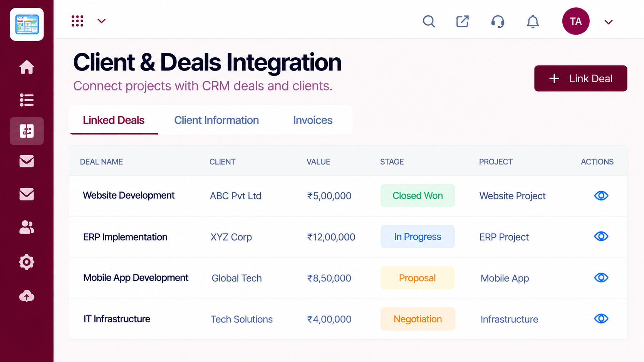Click the search magnifier icon
This screenshot has width=644, height=362.
tap(429, 21)
